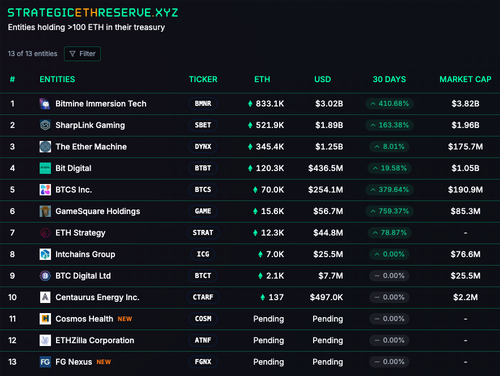Click the 78.87% change badge

click(x=389, y=233)
